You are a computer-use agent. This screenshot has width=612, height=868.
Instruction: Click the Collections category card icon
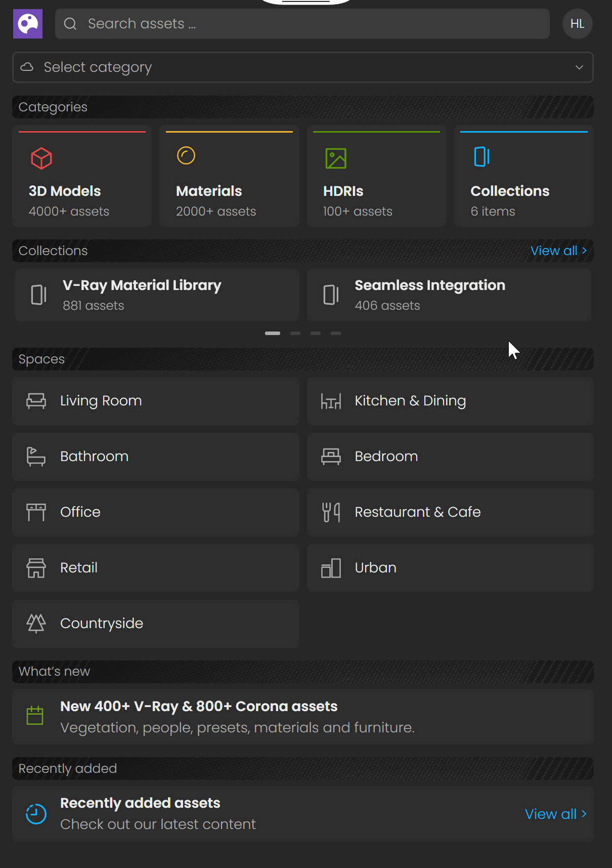pyautogui.click(x=482, y=156)
